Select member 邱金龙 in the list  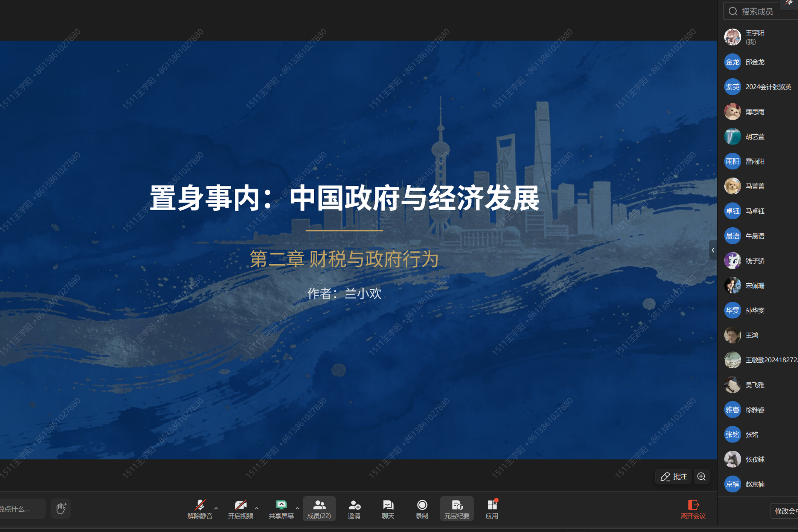coord(755,62)
